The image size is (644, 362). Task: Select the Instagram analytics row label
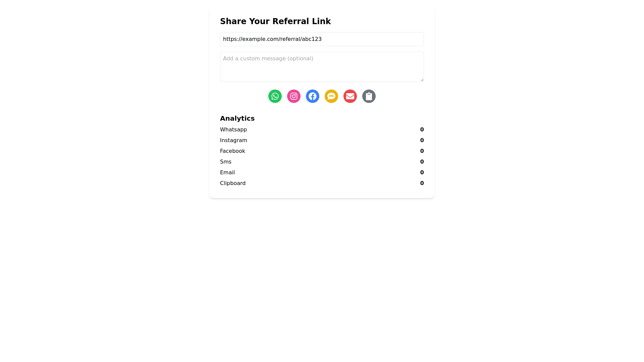point(233,140)
